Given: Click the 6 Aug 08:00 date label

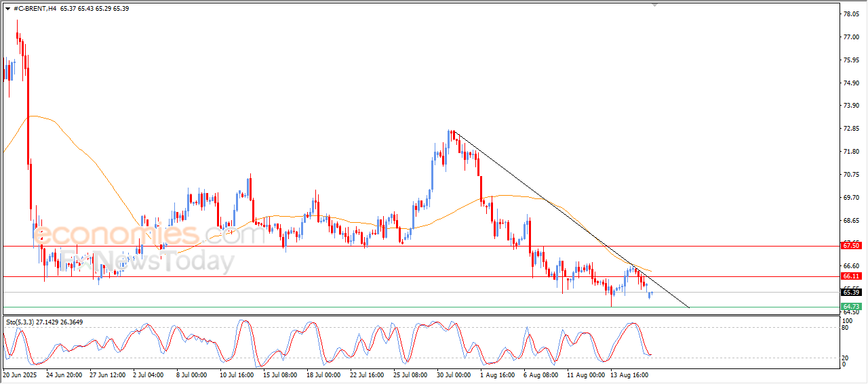Looking at the screenshot, I should tap(540, 374).
